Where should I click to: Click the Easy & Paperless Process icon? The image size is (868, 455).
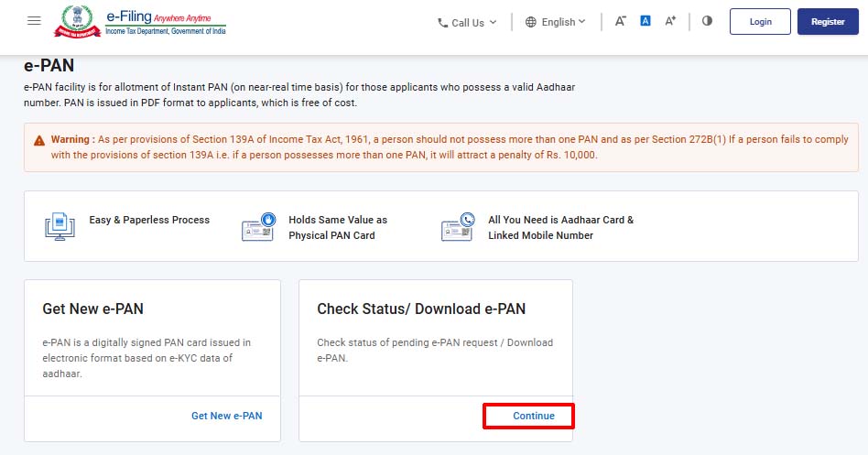(60, 226)
